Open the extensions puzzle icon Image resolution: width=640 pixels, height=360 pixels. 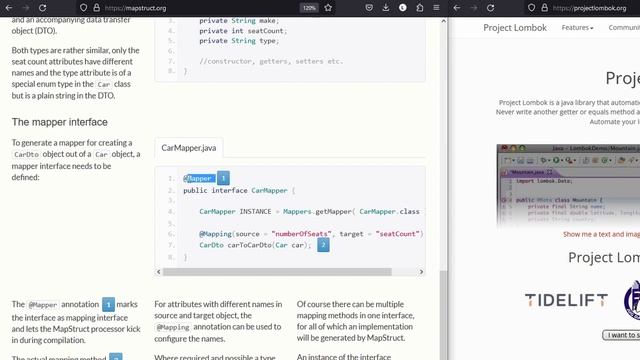(x=420, y=8)
